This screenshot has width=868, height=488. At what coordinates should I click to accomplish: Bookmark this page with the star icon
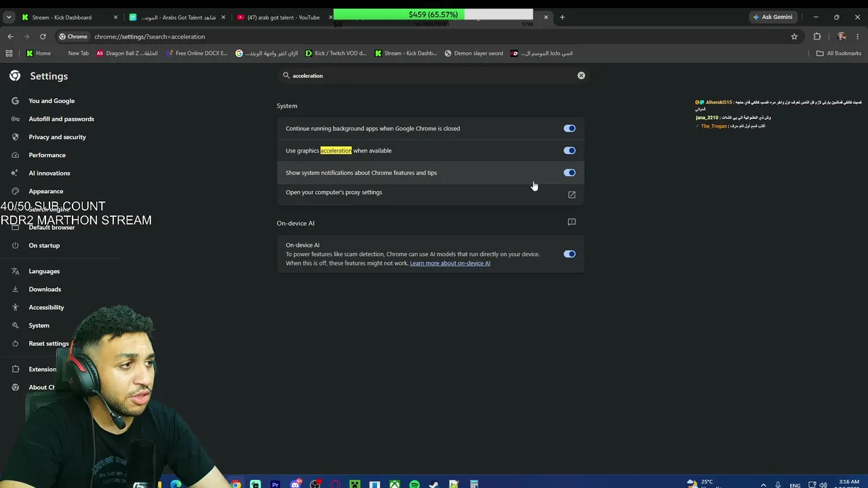point(794,37)
